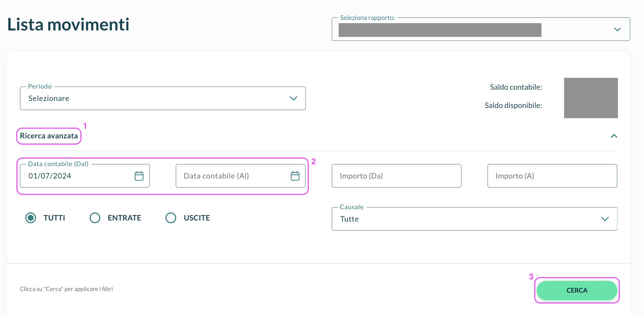The height and width of the screenshot is (315, 644).
Task: Open the Causale dropdown
Action: tap(475, 219)
